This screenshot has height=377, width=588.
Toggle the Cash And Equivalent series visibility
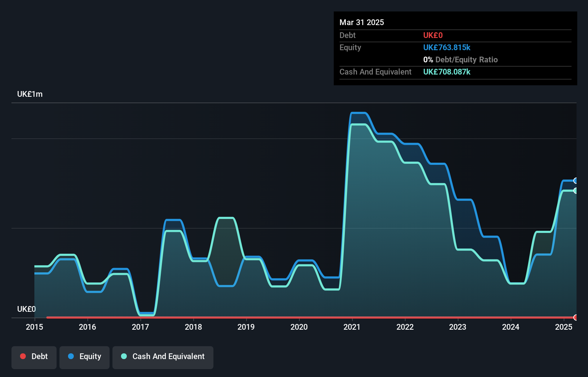pos(163,357)
